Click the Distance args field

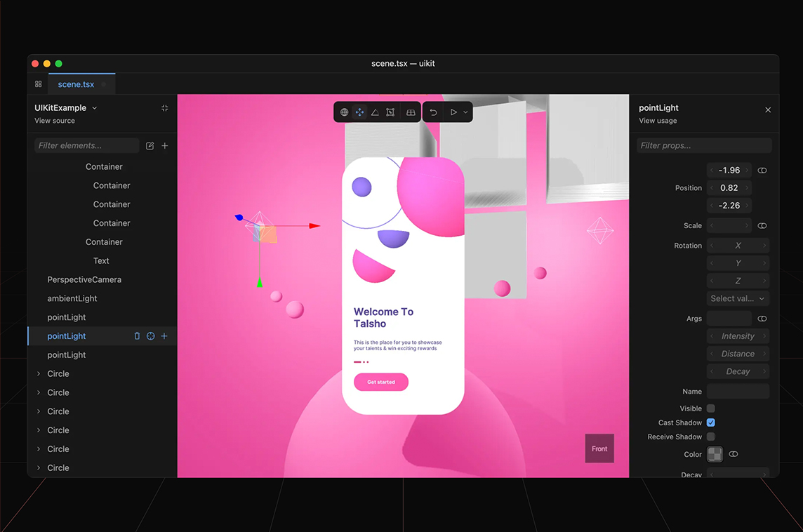click(738, 354)
